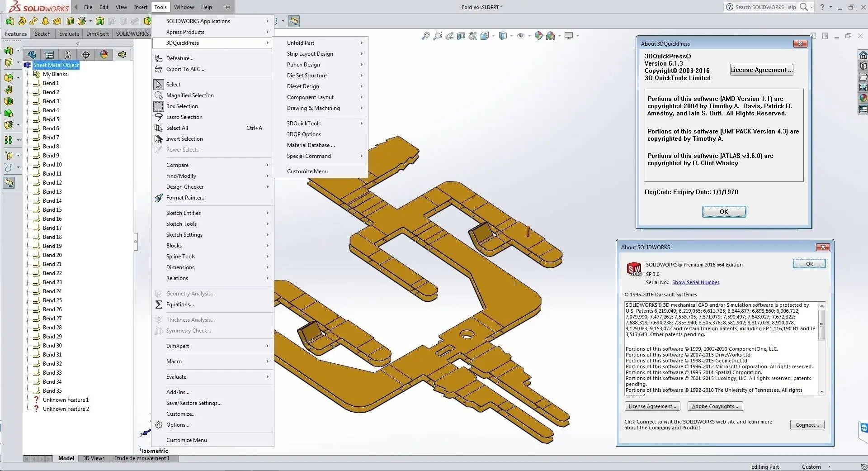Click the Search SOLIDWORKS Help field
868x471 pixels.
[x=765, y=7]
